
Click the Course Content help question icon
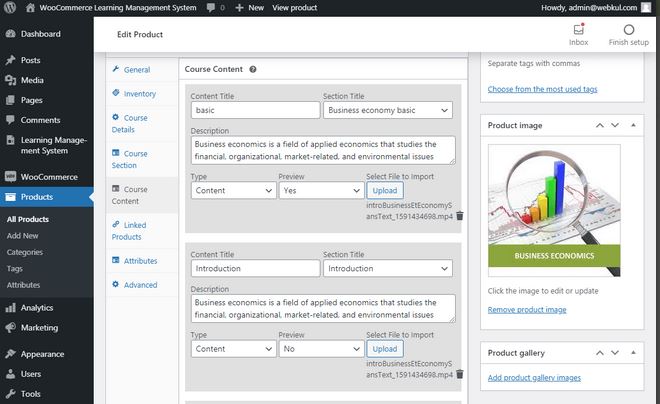click(253, 69)
